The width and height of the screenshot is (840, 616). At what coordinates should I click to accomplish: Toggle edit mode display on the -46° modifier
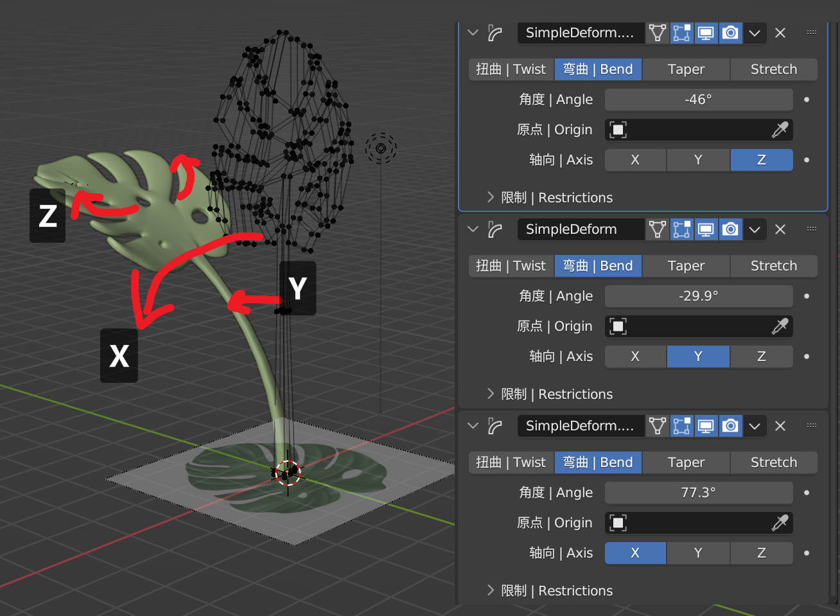[681, 33]
